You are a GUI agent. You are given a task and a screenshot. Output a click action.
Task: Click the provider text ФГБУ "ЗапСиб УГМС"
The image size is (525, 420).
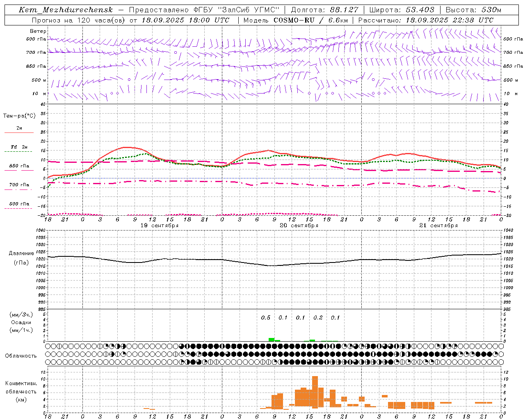point(236,10)
